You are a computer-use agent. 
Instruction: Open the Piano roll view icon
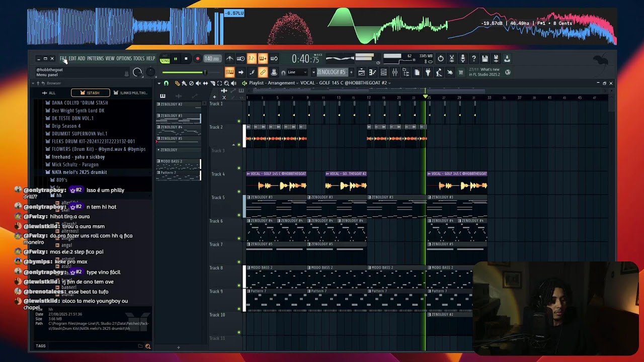coord(372,72)
